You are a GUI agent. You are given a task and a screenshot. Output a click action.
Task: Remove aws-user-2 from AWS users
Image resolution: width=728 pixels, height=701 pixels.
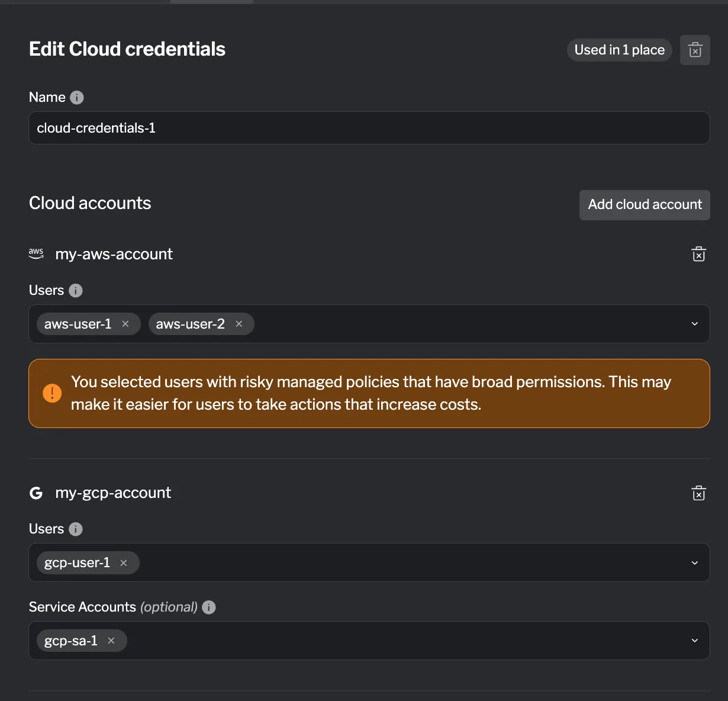tap(239, 324)
